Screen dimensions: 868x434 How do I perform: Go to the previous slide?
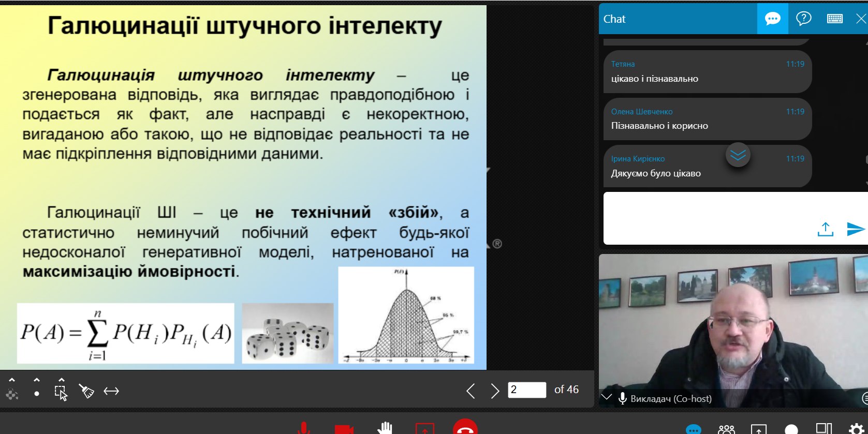pos(470,391)
